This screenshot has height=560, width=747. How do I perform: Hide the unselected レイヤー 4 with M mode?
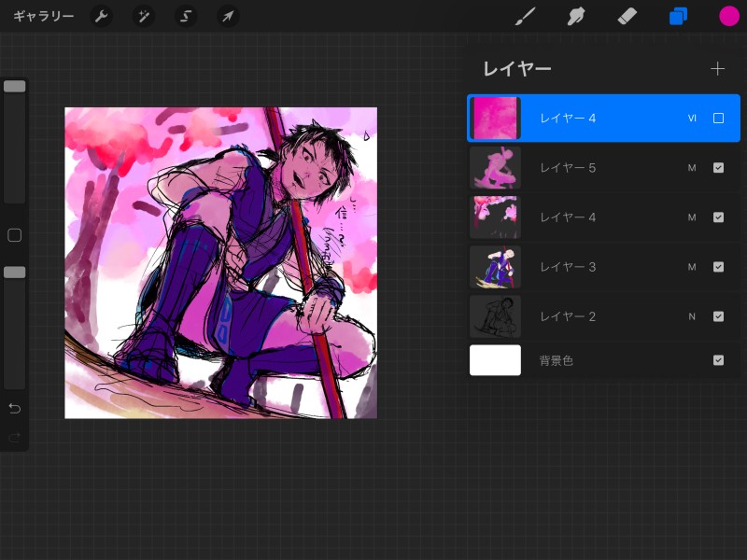tap(718, 217)
